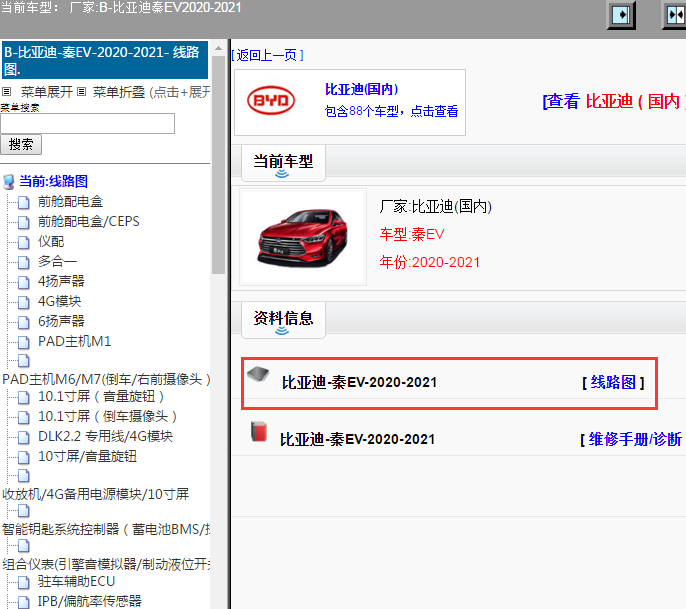686x609 pixels.
Task: Open 6扬声器 tree entry
Action: pos(61,321)
